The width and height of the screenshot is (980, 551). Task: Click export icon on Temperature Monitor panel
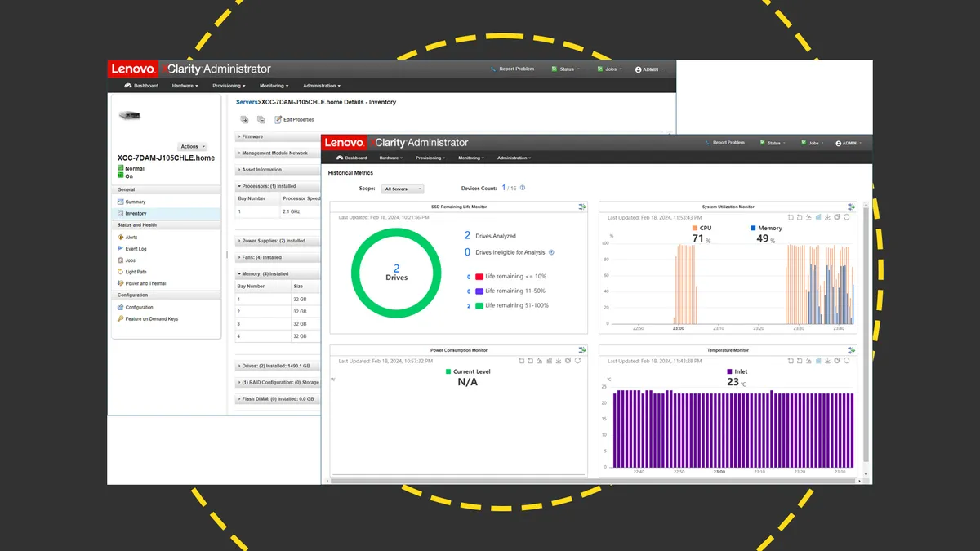851,350
